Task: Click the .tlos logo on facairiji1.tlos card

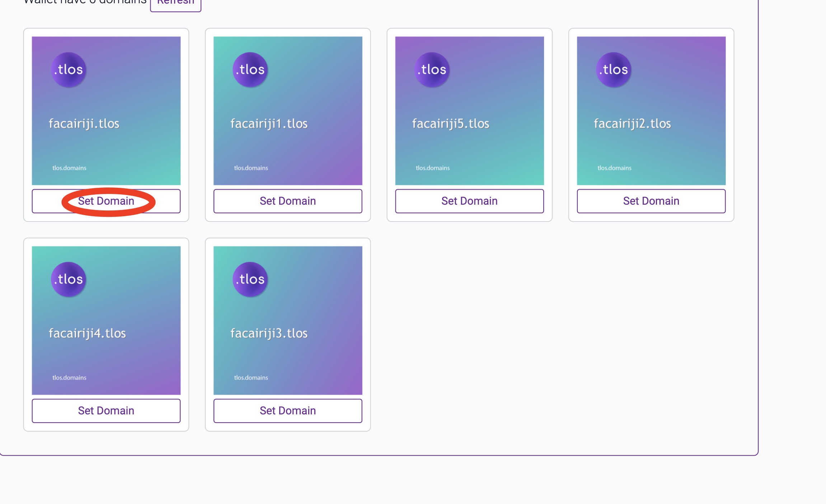Action: point(250,70)
